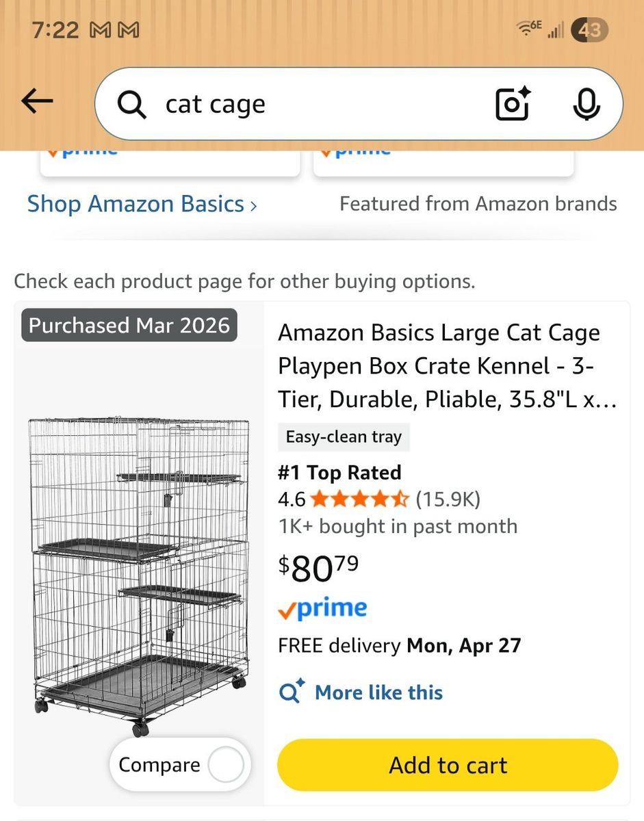Tap the back arrow icon

tap(37, 102)
